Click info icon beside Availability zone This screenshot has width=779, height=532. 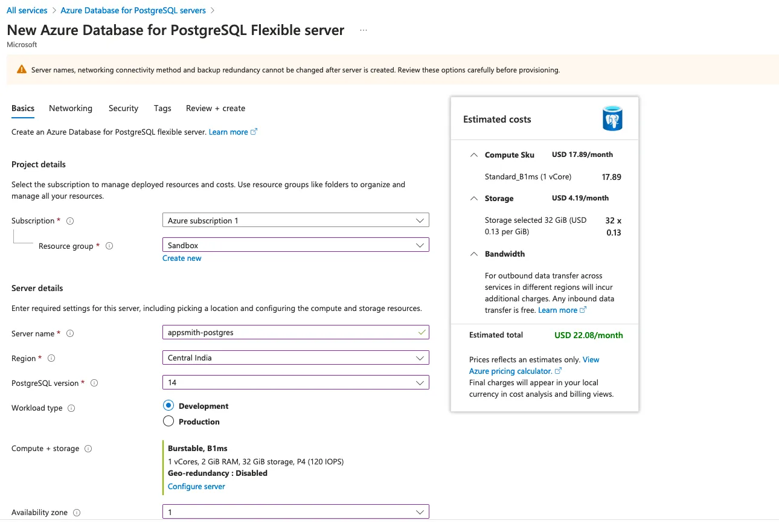77,513
